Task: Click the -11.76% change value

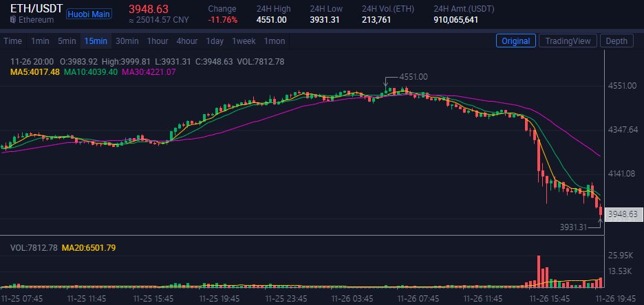Action: (223, 19)
